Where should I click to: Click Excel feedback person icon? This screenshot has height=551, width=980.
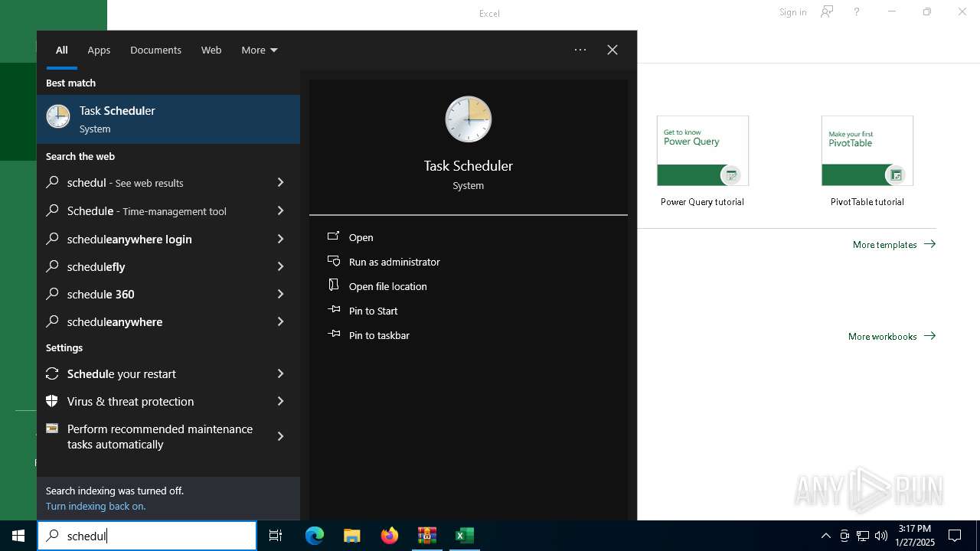pos(827,12)
